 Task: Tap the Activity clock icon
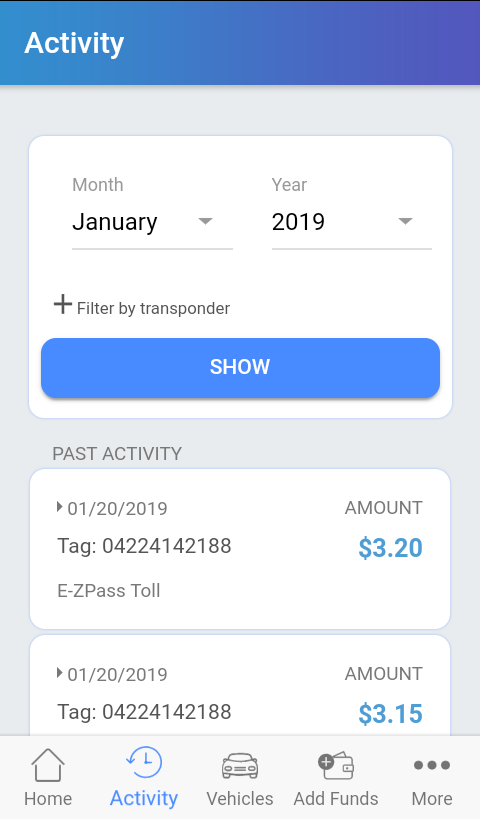(x=144, y=763)
